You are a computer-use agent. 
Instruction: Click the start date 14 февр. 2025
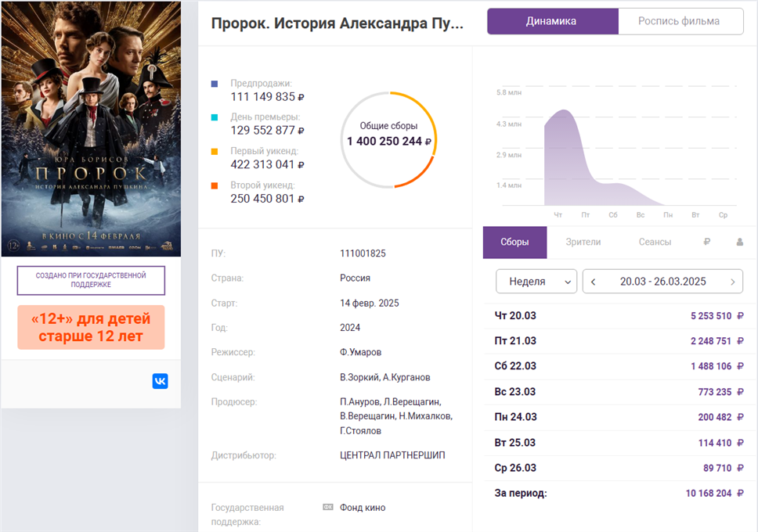click(x=370, y=303)
